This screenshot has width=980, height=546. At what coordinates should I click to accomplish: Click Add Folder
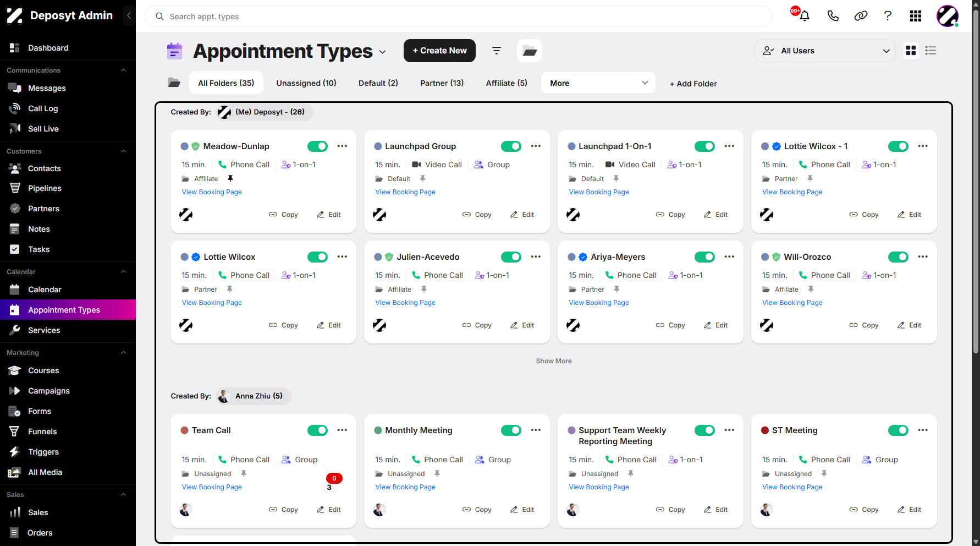693,84
